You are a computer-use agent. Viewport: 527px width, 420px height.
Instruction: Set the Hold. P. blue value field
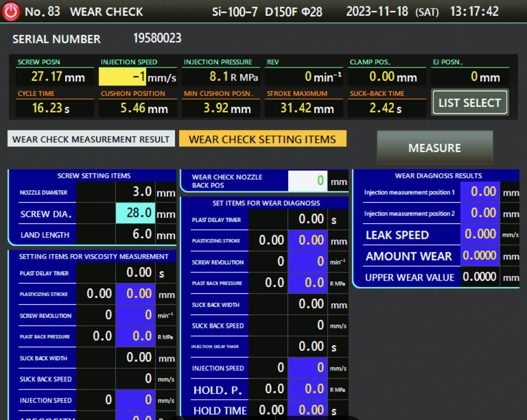[308, 389]
